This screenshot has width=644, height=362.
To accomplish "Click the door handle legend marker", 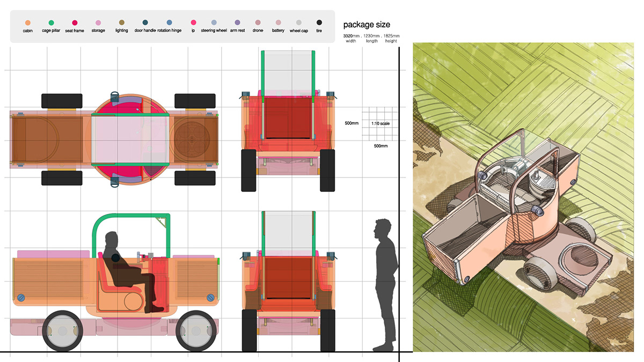I will tap(145, 22).
